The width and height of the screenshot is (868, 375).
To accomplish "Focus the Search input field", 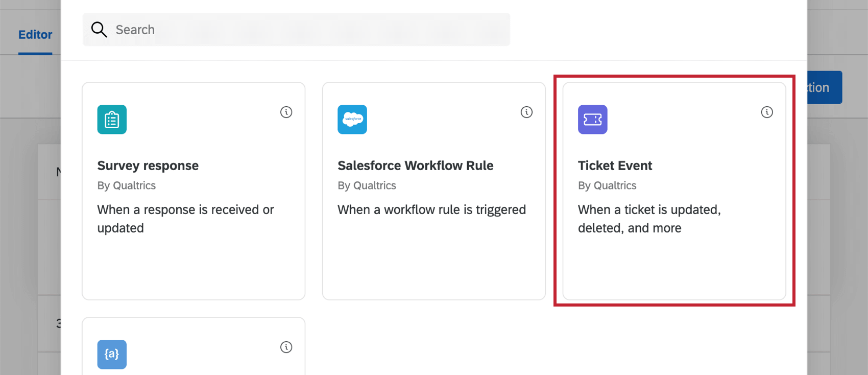I will (x=306, y=30).
